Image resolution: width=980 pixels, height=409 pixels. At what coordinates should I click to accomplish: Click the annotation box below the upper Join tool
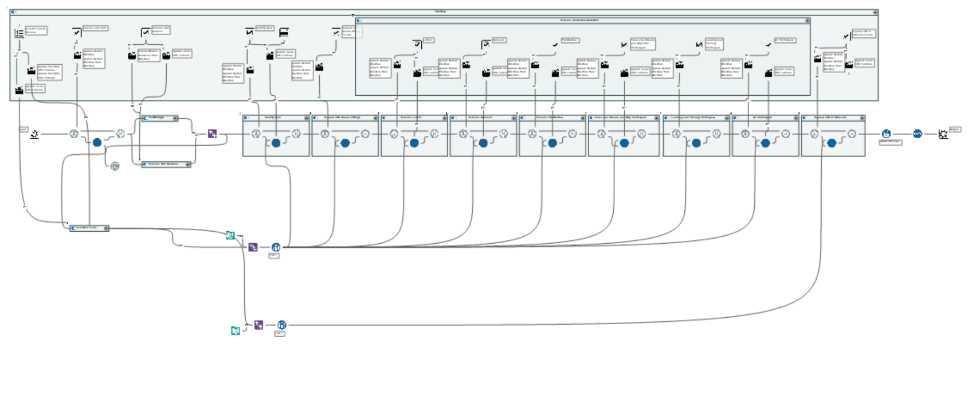coord(274,256)
